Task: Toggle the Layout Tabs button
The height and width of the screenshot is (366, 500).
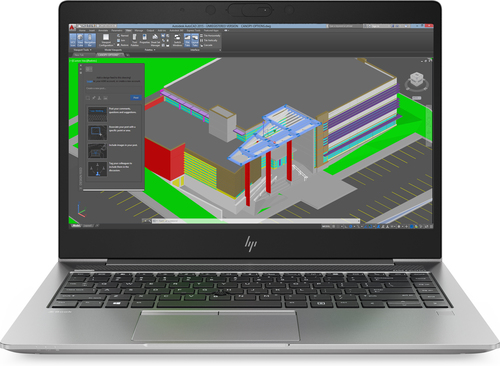Action: [x=195, y=40]
